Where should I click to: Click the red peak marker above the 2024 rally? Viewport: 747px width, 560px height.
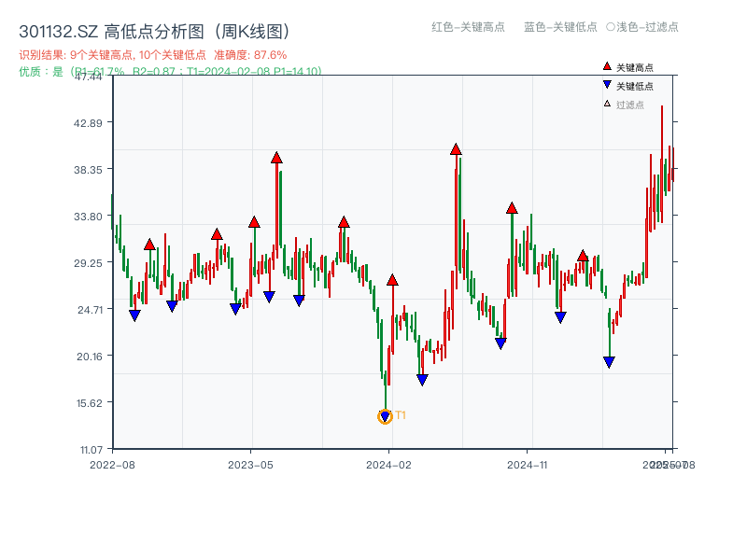pyautogui.click(x=456, y=147)
